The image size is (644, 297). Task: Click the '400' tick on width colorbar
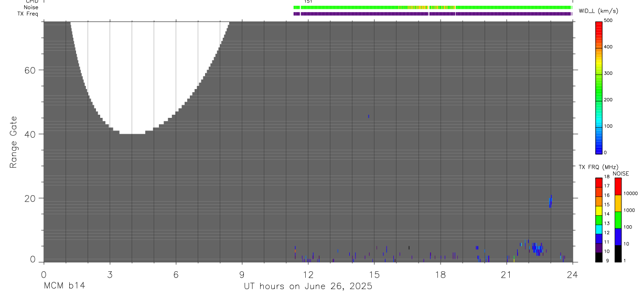point(608,47)
